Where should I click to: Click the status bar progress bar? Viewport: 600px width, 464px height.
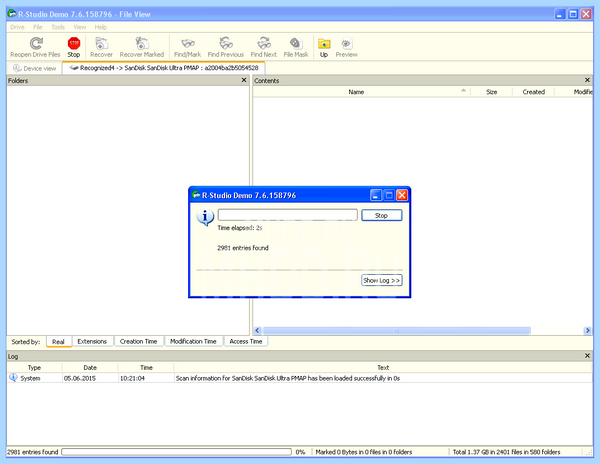point(176,452)
